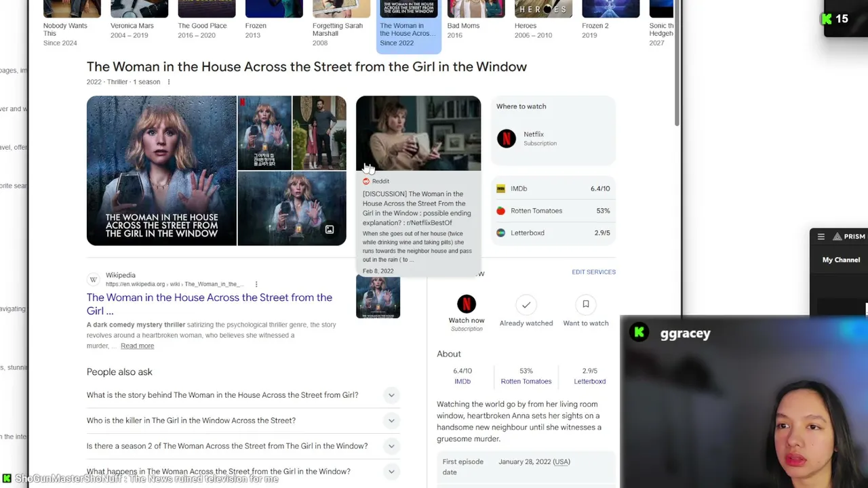Toggle Want to watch bookmark
Viewport: 868px width, 488px height.
(586, 305)
